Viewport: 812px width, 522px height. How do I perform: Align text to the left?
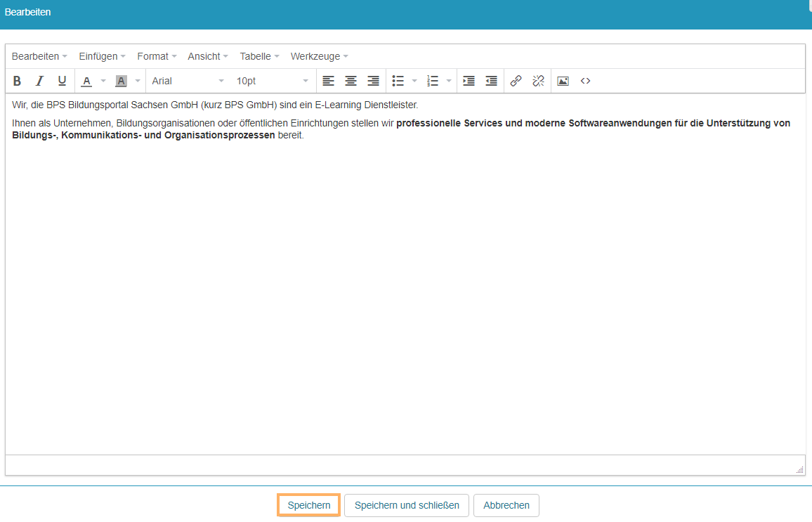pos(328,81)
